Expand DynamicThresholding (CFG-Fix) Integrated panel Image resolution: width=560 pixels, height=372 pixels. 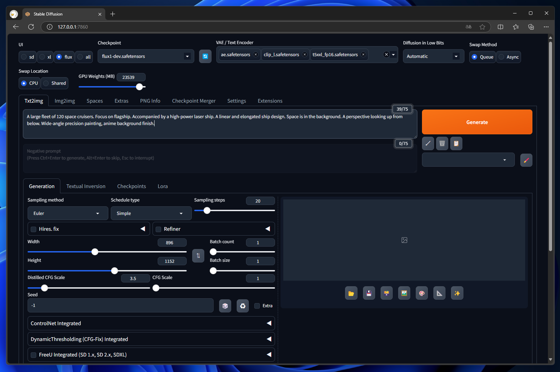click(x=151, y=339)
